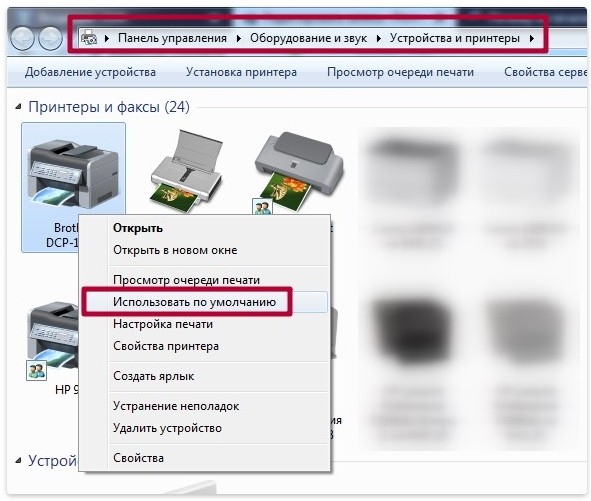
Task: Click Установка принтера toolbar button
Action: (241, 72)
